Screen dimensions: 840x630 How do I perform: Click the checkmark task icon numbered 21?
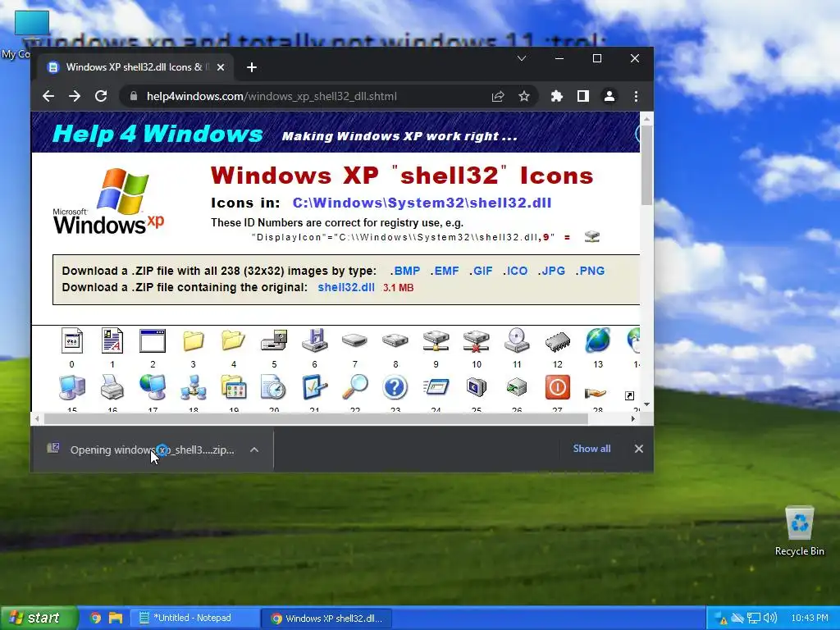click(314, 387)
